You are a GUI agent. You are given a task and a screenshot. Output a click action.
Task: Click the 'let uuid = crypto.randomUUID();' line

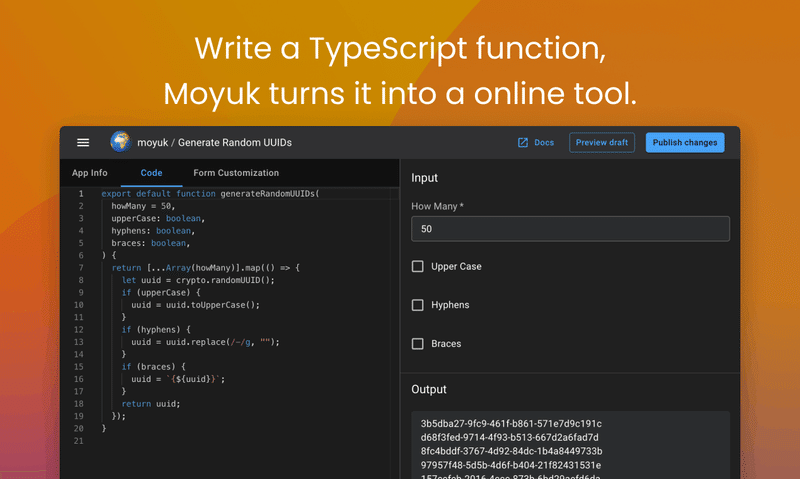tap(198, 280)
